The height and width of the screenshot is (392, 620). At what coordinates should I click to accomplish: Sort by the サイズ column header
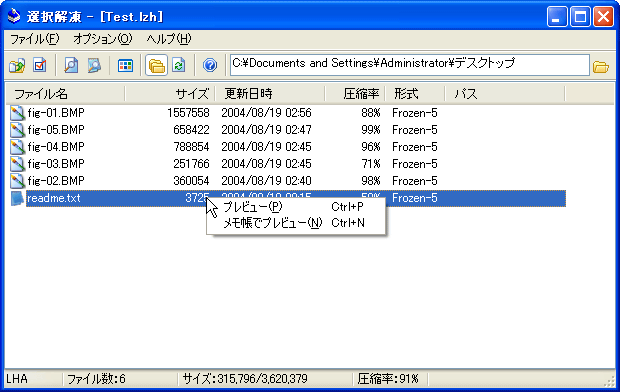coord(170,94)
